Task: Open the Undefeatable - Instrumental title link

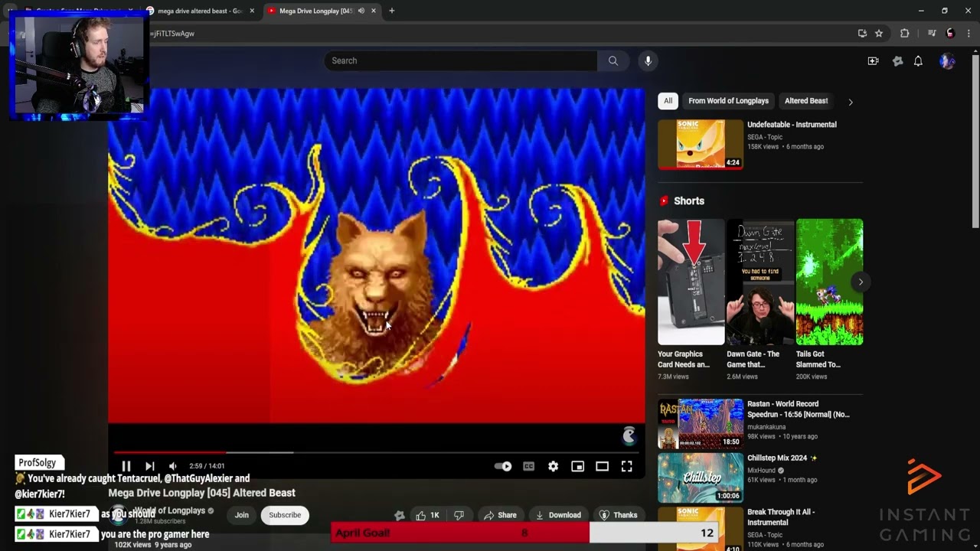Action: pos(792,125)
